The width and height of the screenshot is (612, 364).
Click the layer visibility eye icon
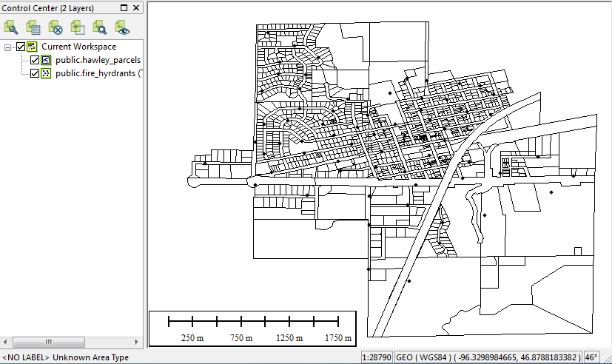click(x=122, y=28)
